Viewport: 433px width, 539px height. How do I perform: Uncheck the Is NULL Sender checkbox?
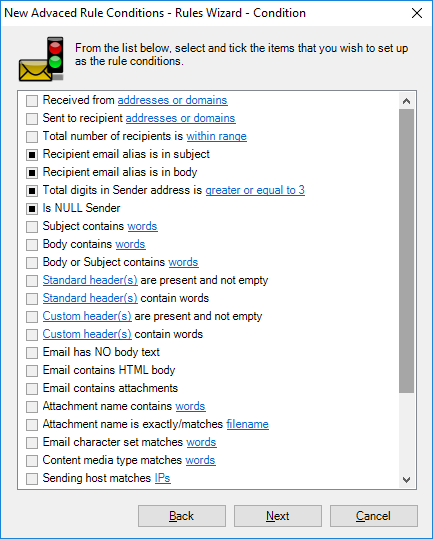(32, 209)
